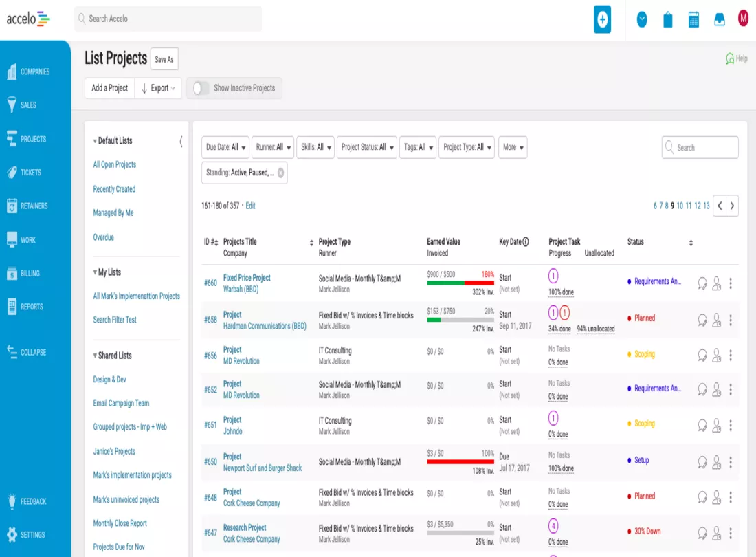Image resolution: width=756 pixels, height=557 pixels.
Task: Open Retainers in the left sidebar
Action: (x=32, y=206)
